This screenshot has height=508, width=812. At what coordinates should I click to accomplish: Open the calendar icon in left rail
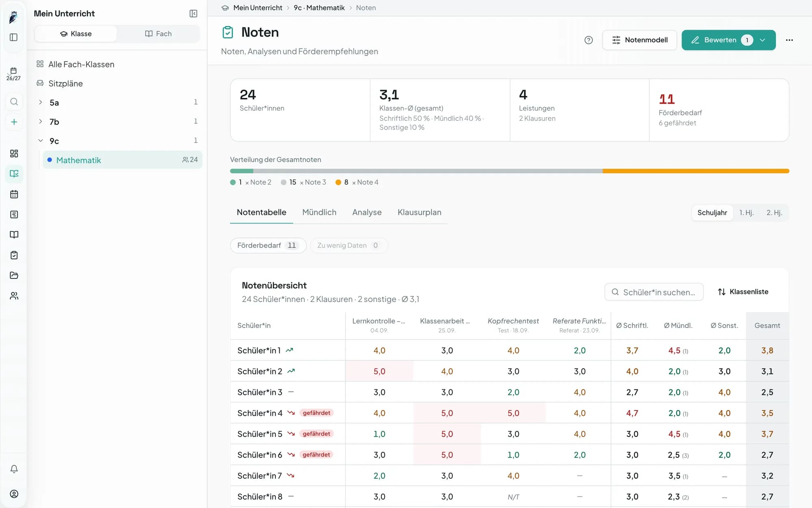click(x=14, y=194)
